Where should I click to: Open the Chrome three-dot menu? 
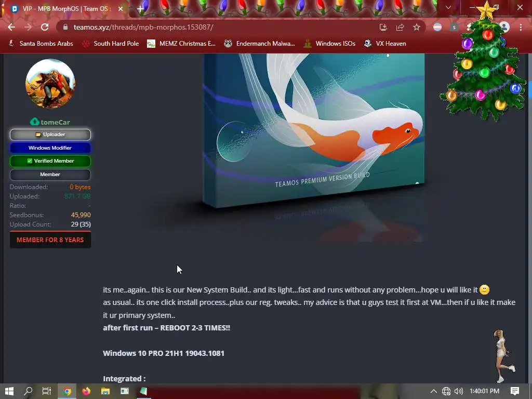[521, 27]
